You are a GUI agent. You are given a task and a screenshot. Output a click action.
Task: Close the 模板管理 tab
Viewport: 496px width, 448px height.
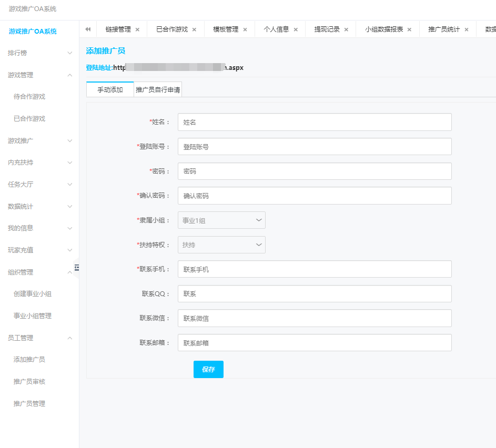(245, 30)
